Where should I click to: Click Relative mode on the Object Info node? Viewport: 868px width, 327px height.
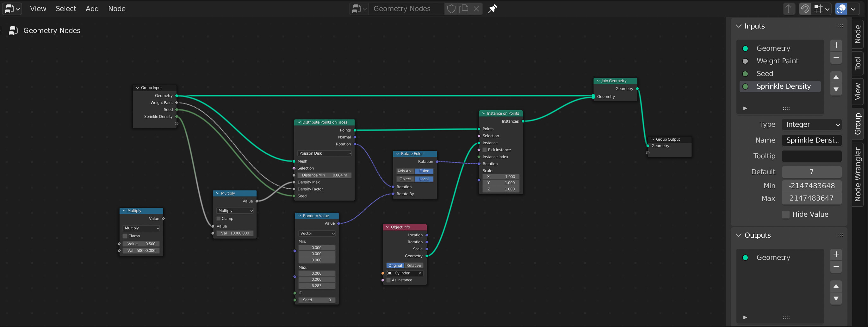(x=413, y=265)
